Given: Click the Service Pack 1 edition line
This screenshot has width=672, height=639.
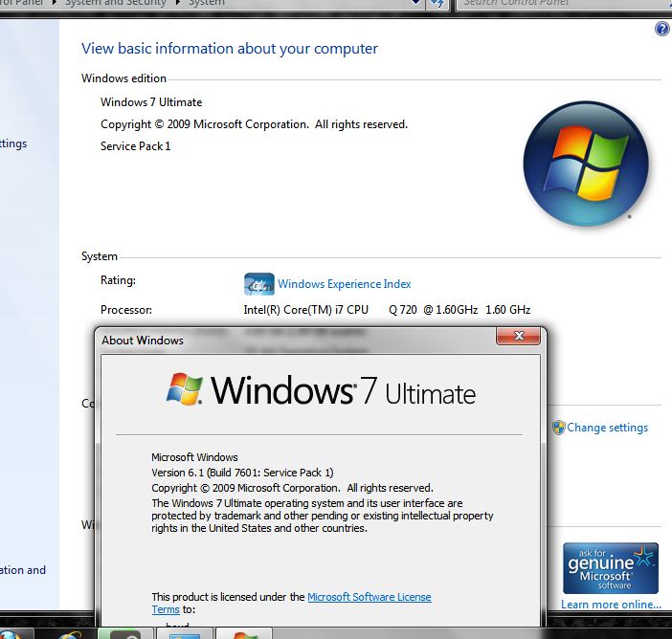Looking at the screenshot, I should coord(135,146).
